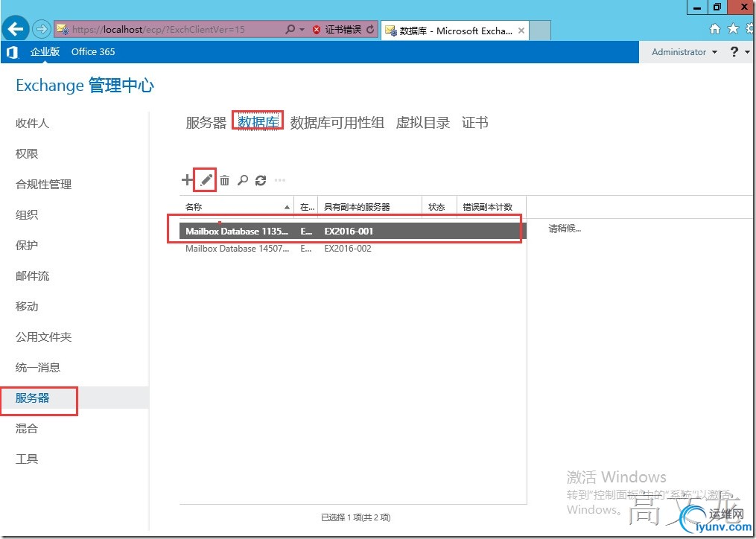Select the 企业版 header link
This screenshot has width=756, height=539.
coord(45,51)
